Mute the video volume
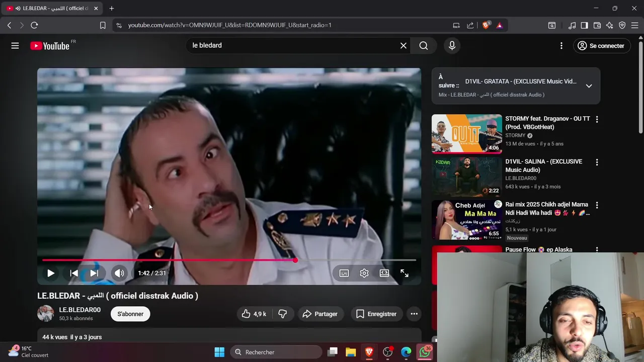Image resolution: width=644 pixels, height=362 pixels. [119, 273]
